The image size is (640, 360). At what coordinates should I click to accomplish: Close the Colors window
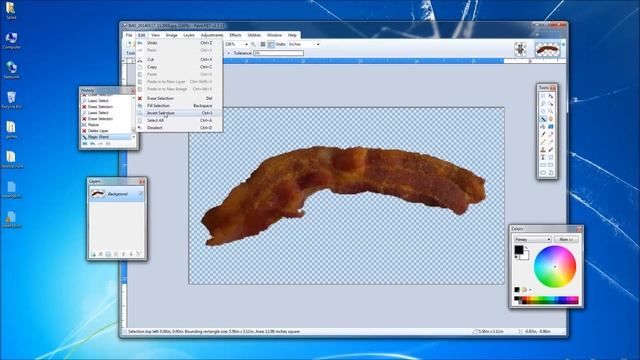tap(579, 229)
